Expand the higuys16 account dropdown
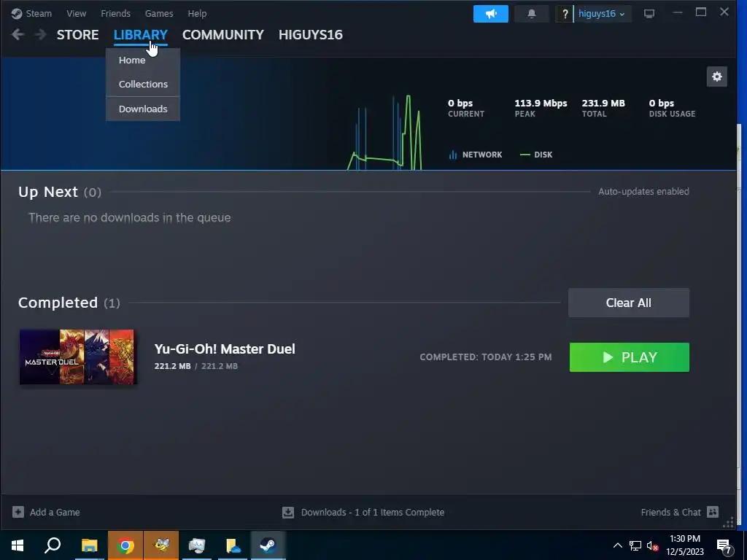Viewport: 747px width, 560px height. (601, 14)
